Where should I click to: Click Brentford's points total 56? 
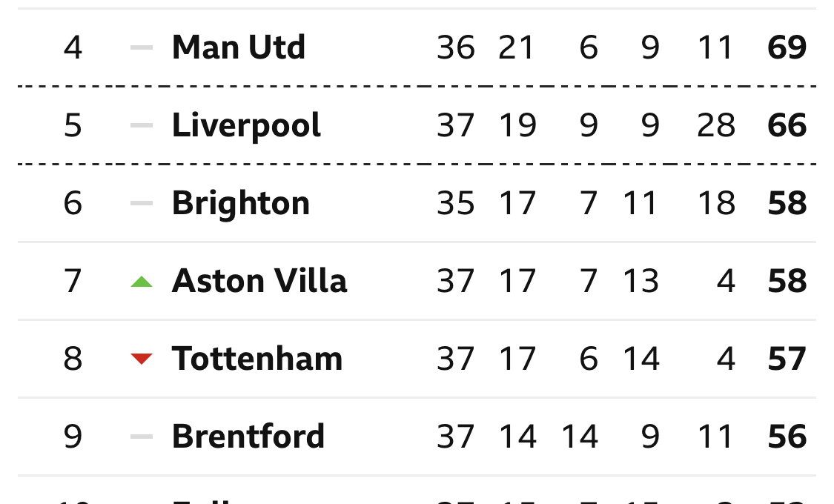pos(787,437)
